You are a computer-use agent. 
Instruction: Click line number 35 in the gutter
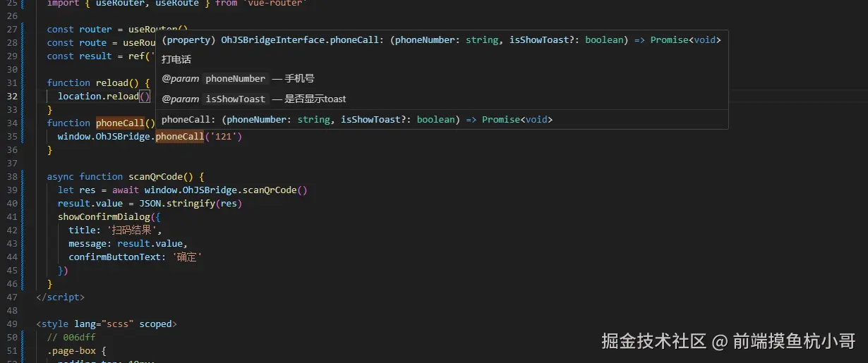[x=11, y=136]
